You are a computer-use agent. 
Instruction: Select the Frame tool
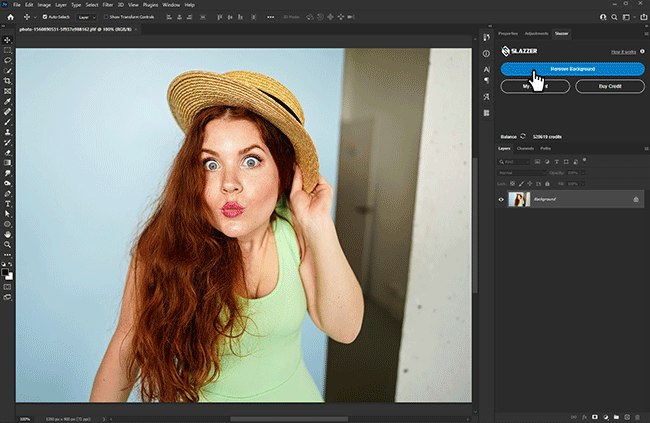pos(7,91)
